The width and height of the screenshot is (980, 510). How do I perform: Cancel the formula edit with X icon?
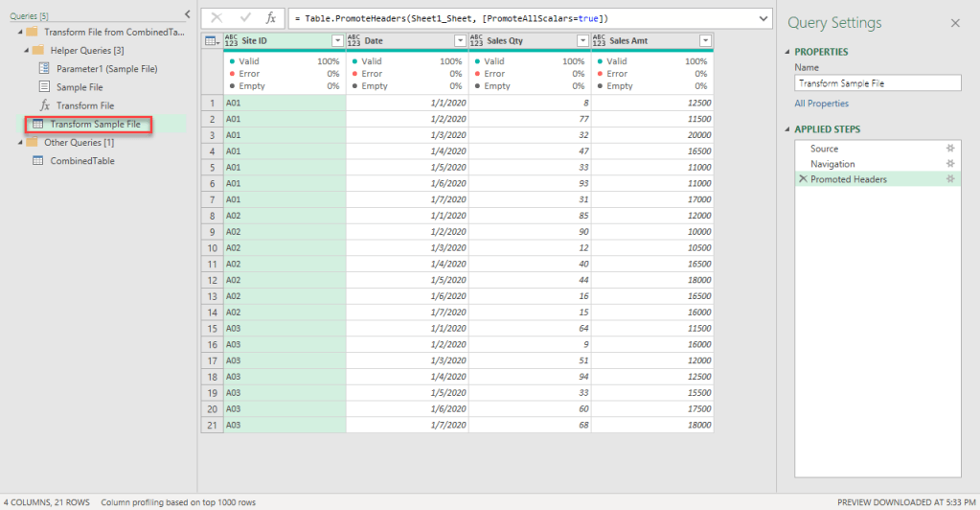point(217,18)
